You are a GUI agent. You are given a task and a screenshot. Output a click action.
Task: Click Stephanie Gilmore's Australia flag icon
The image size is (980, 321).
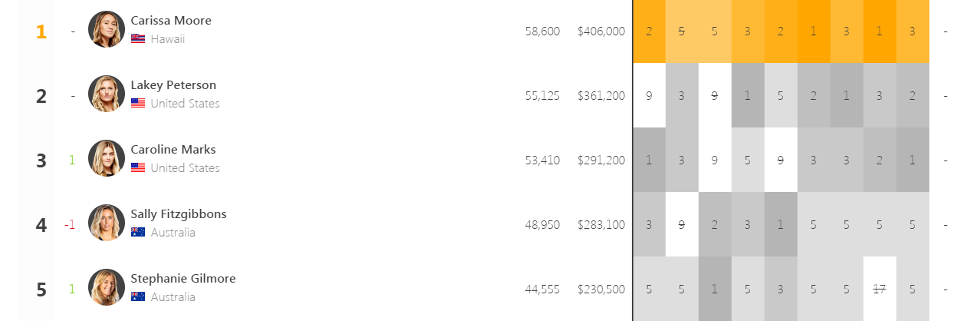pos(138,296)
